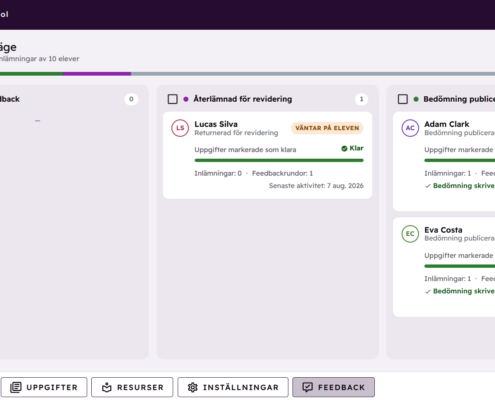
Task: Click the purple segment of overall progress bar
Action: (x=97, y=74)
